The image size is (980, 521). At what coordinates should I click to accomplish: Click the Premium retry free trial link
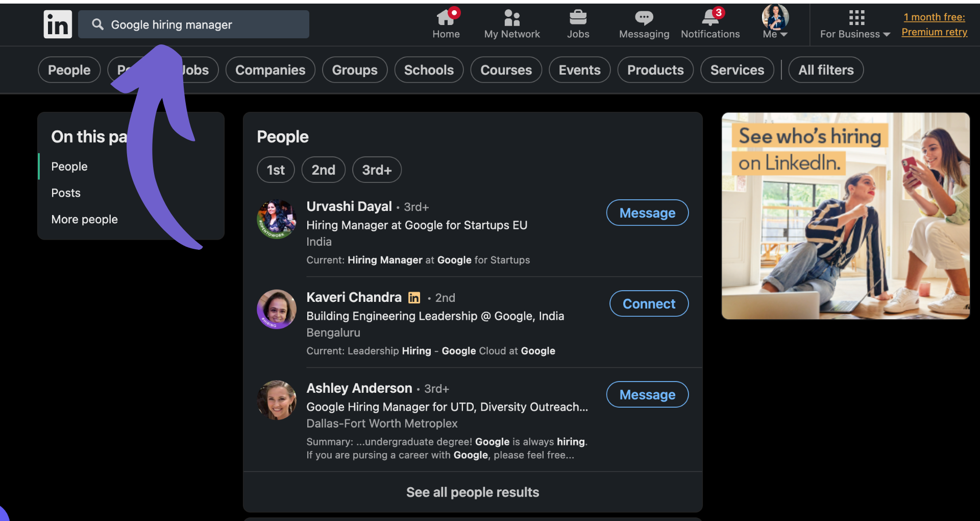point(934,32)
